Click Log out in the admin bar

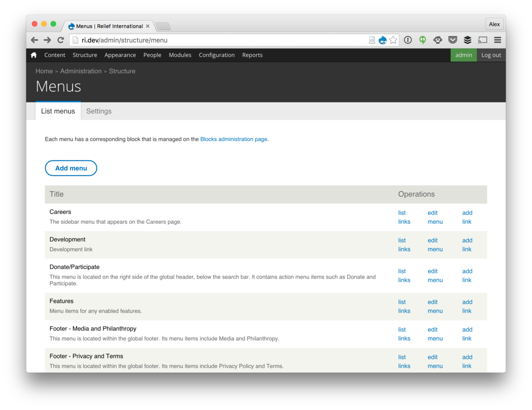tap(491, 55)
